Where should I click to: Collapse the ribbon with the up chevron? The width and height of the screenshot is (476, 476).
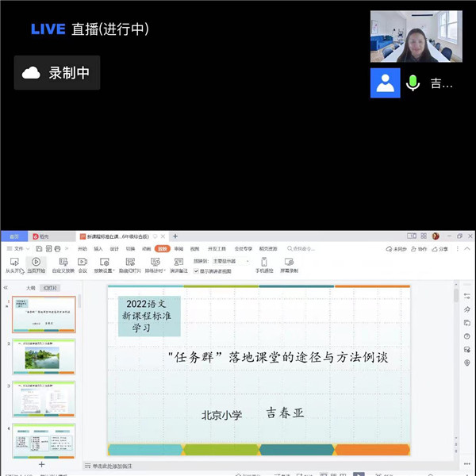tap(467, 248)
